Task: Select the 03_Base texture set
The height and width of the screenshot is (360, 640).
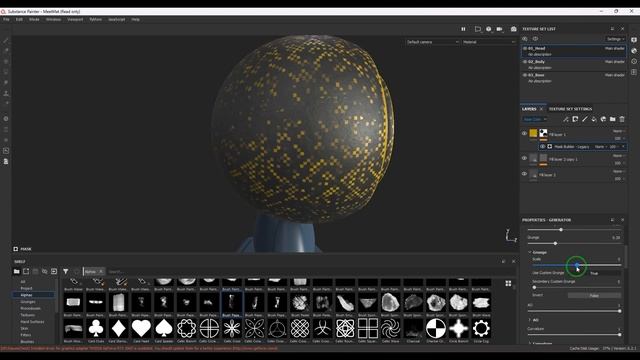Action: [574, 78]
